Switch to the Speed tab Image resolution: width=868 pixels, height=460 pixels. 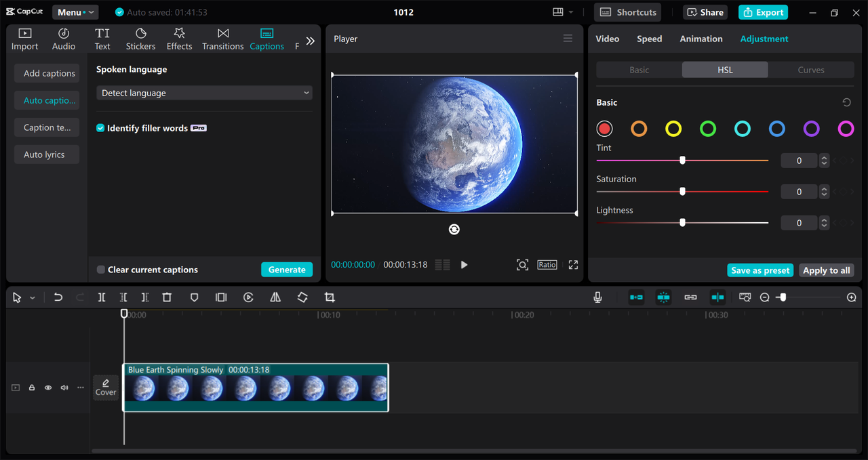[649, 39]
